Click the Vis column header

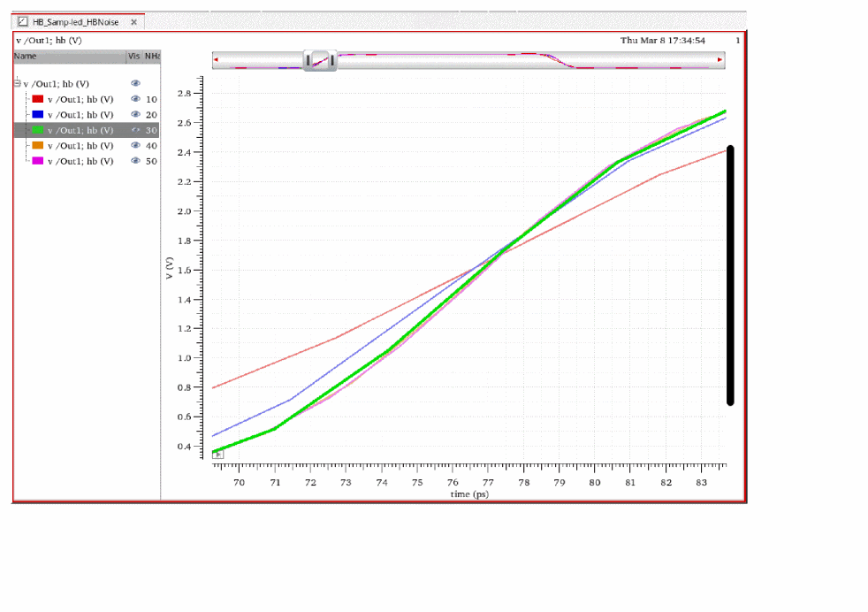(134, 57)
